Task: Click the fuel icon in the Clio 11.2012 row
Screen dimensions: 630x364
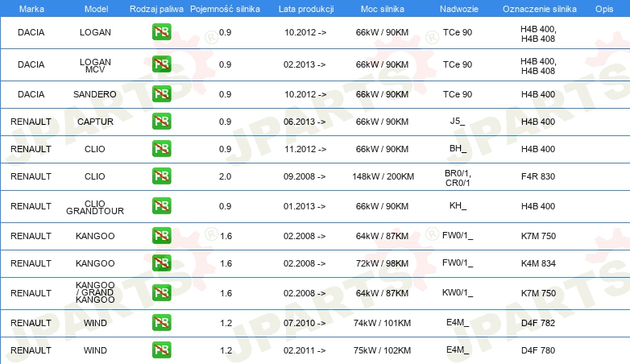Action: click(161, 149)
